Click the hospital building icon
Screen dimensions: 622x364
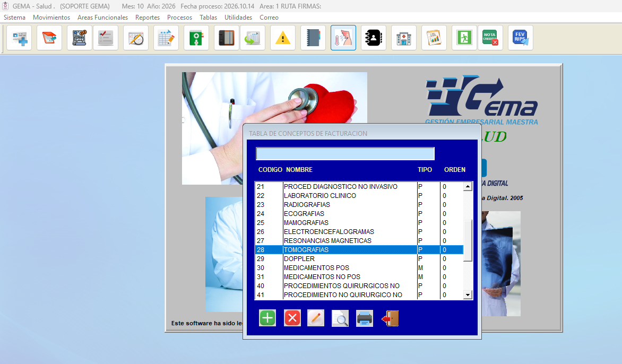(x=403, y=38)
